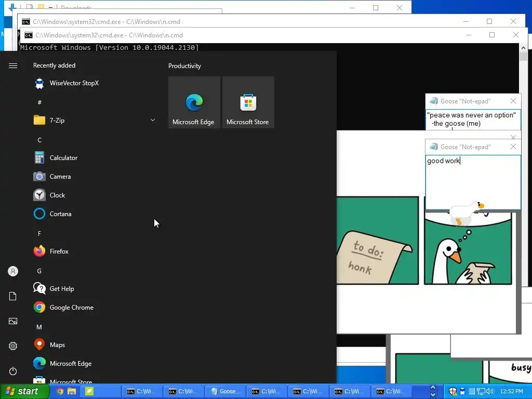Launch Chrome from the taskbar quick launch
This screenshot has width=532, height=399.
pos(60,391)
